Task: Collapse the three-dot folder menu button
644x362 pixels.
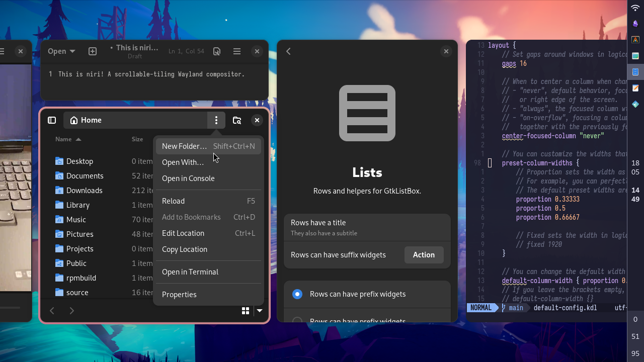Action: [216, 120]
